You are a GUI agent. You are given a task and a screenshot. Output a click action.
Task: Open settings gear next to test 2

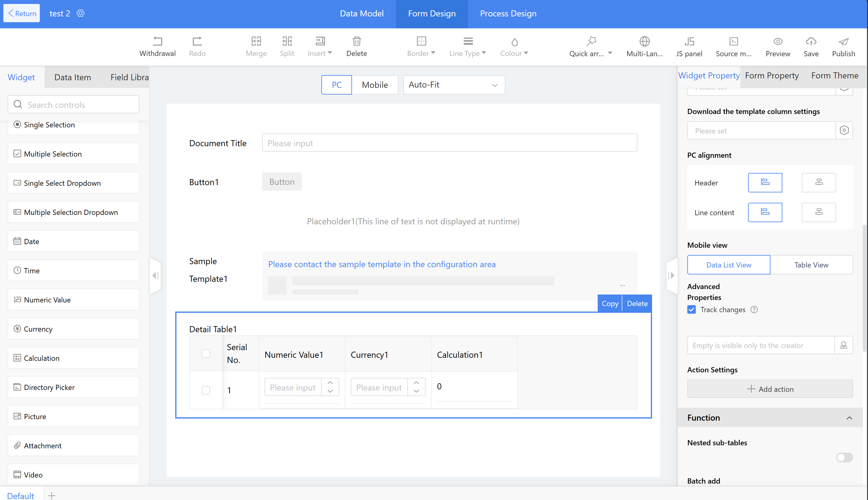tap(80, 13)
